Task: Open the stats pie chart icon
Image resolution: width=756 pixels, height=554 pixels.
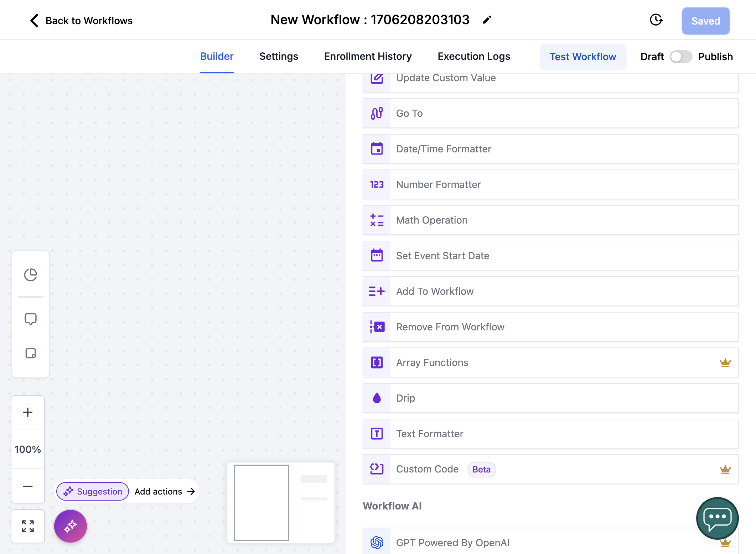Action: pyautogui.click(x=31, y=275)
